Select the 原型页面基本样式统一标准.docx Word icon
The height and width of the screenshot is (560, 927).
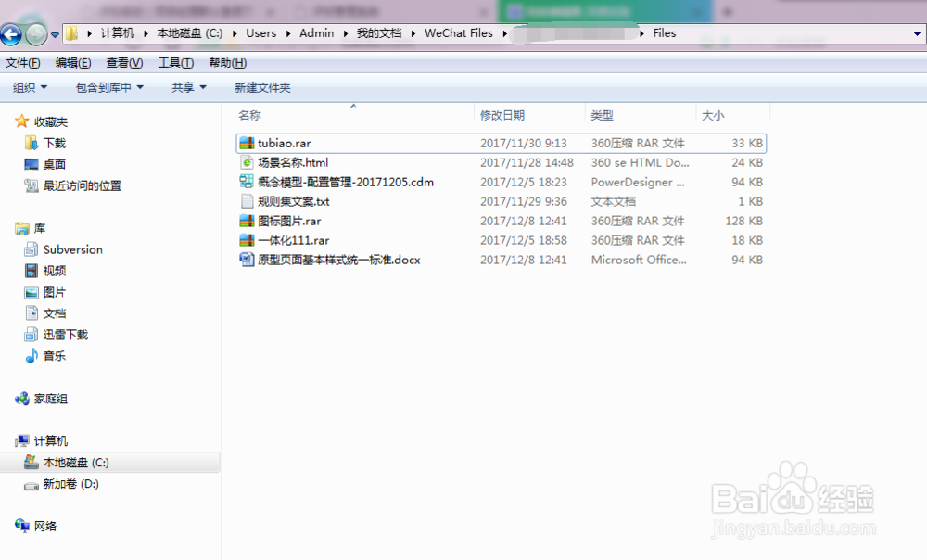[247, 260]
